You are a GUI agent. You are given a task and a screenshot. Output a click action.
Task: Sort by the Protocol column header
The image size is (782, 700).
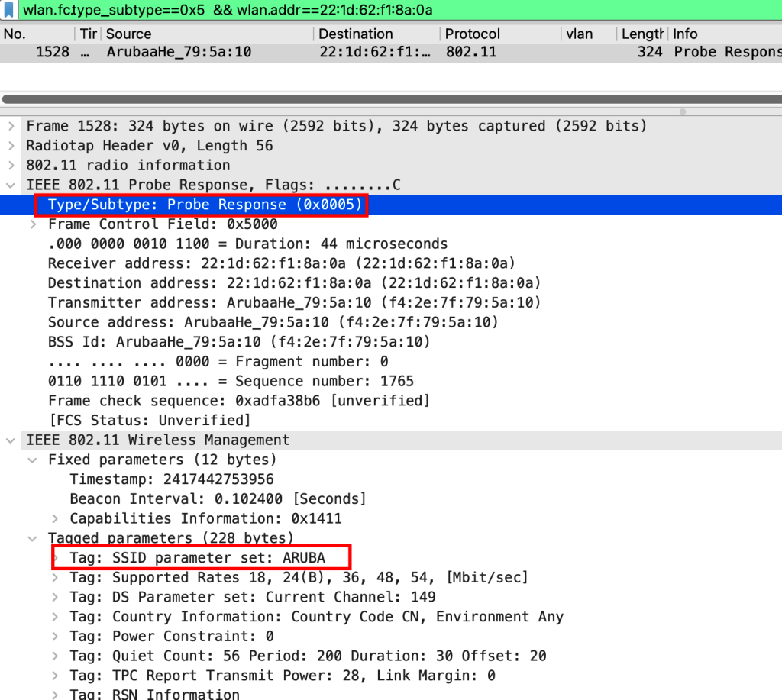pos(501,34)
